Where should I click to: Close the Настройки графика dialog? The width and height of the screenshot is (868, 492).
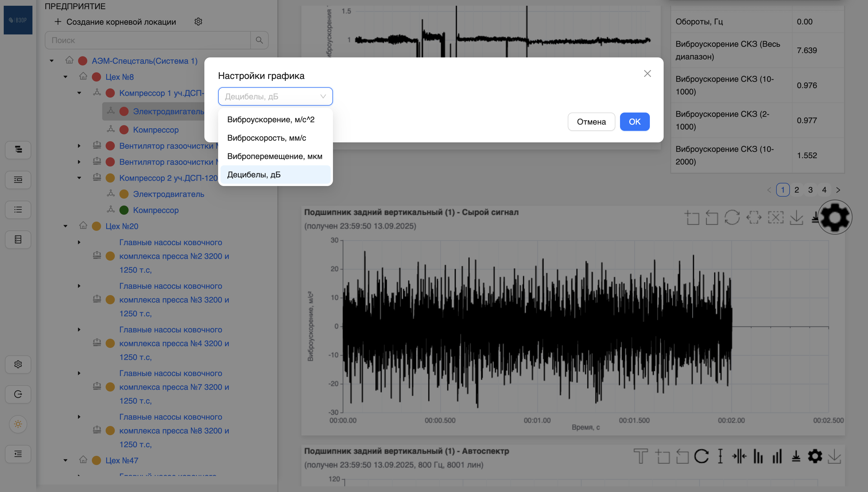tap(647, 74)
